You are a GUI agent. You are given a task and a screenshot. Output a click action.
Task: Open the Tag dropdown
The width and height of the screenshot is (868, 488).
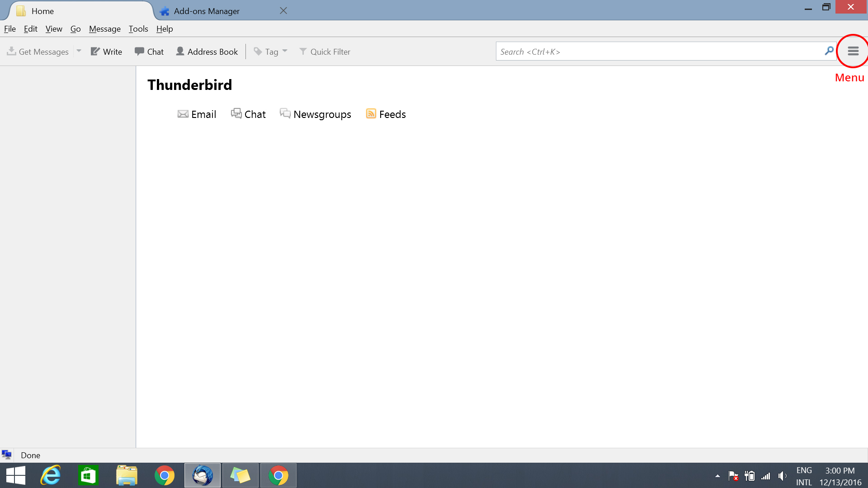coord(270,52)
